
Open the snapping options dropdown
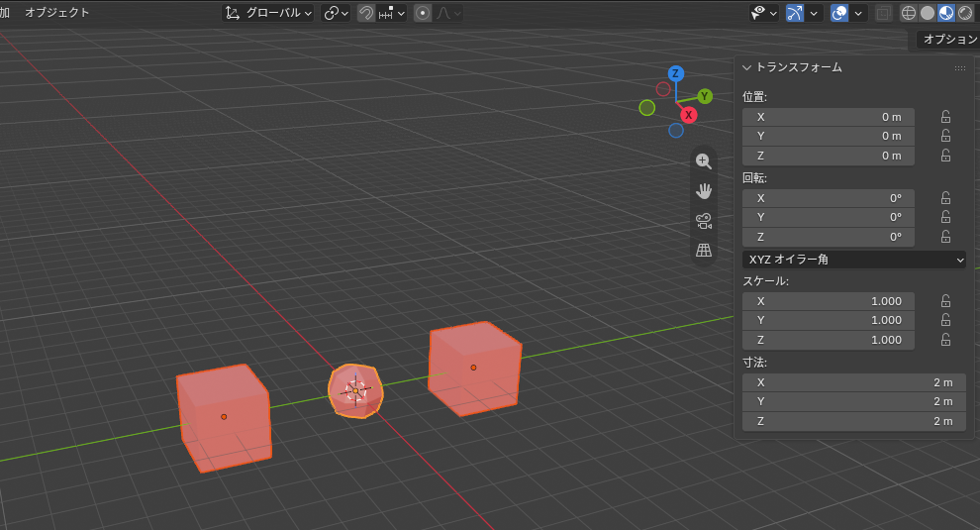[x=392, y=13]
